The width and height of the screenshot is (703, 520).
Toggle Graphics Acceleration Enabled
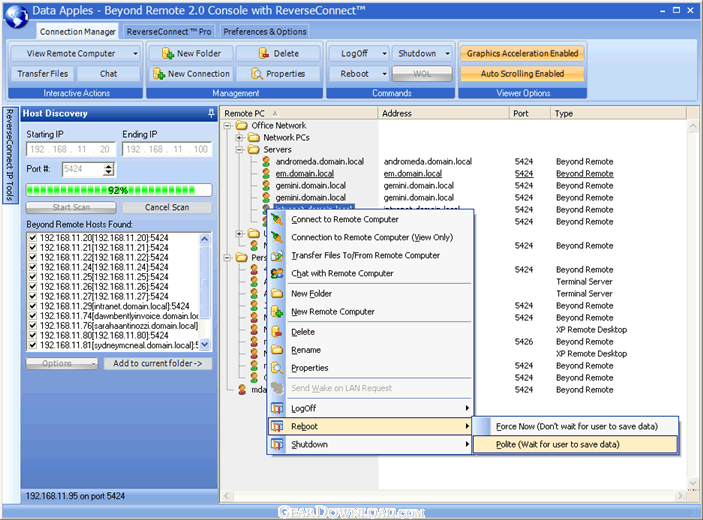(522, 53)
